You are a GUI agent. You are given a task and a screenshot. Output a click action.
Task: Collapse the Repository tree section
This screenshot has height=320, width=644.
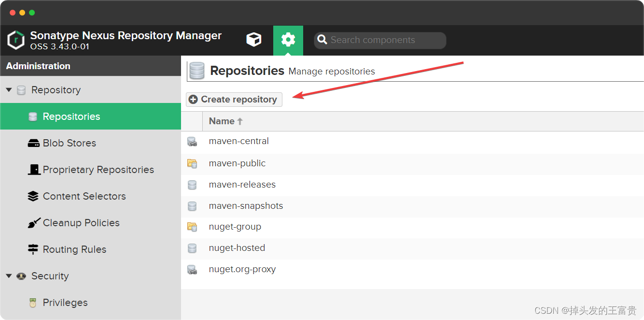[9, 90]
